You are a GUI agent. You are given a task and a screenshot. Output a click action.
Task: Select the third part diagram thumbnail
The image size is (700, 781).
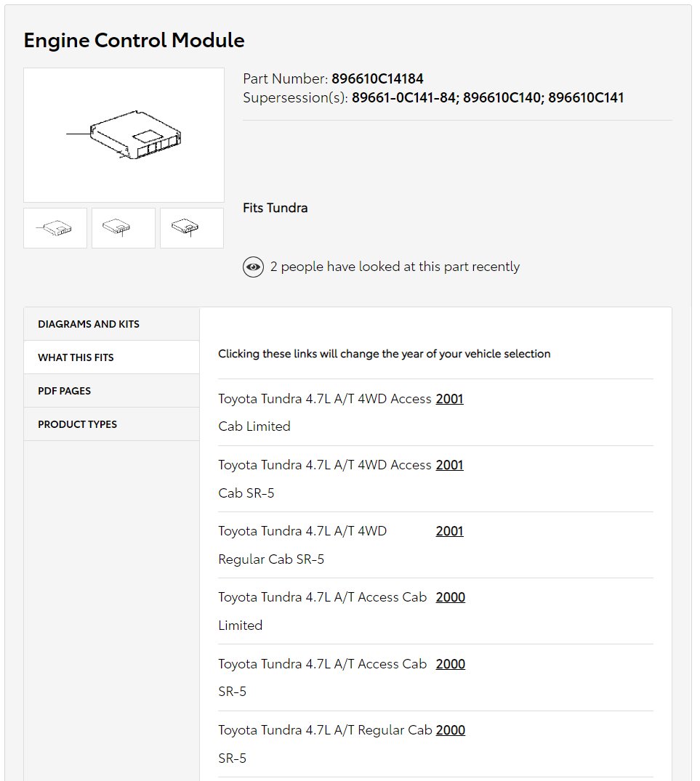pos(192,228)
